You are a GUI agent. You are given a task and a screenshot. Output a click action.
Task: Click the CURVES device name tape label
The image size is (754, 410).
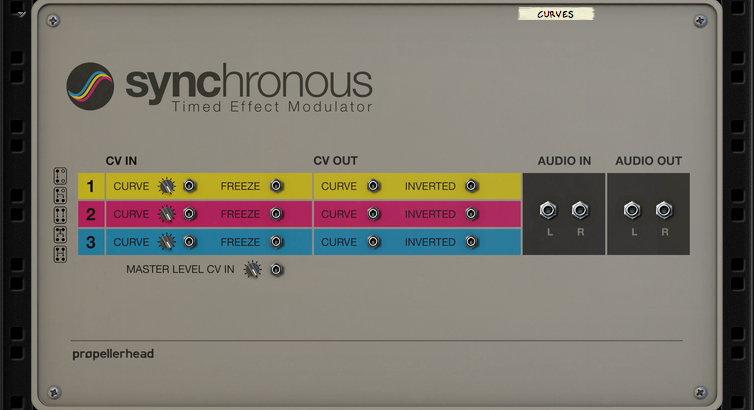(x=556, y=14)
